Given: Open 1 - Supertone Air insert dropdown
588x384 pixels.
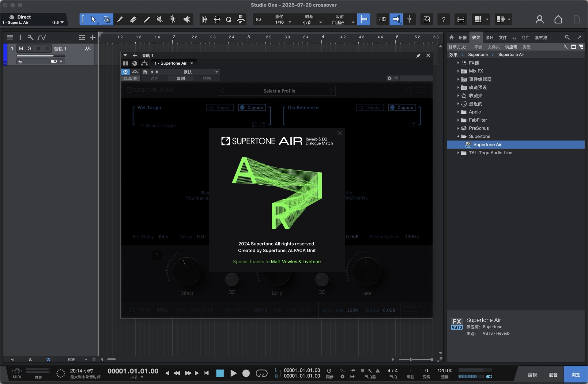Looking at the screenshot, I should coord(174,63).
